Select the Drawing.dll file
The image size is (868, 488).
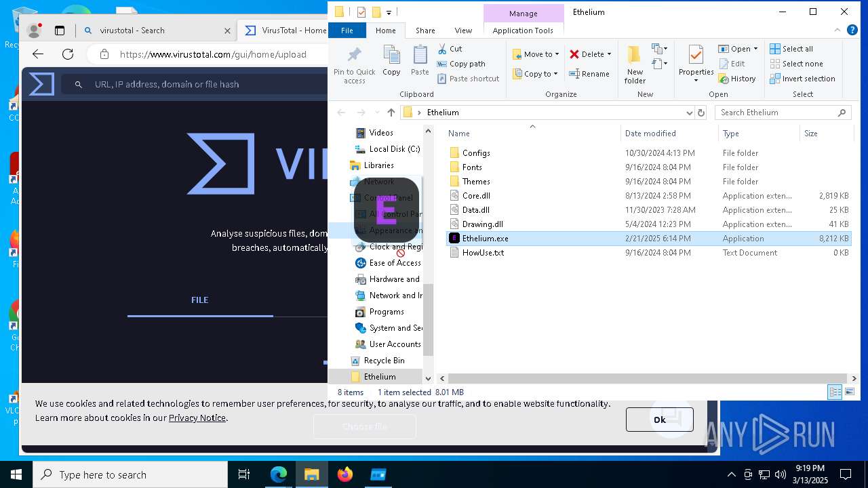(x=482, y=224)
